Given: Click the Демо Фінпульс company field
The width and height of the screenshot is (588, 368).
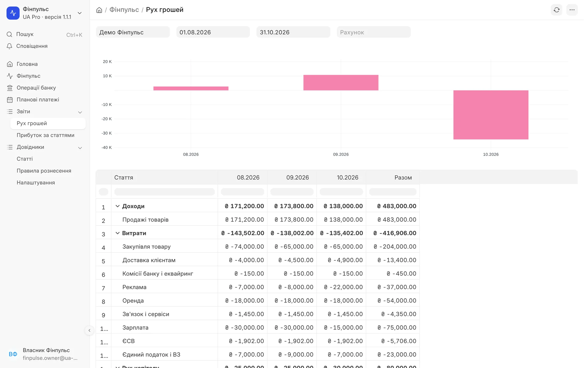Looking at the screenshot, I should click(x=133, y=32).
